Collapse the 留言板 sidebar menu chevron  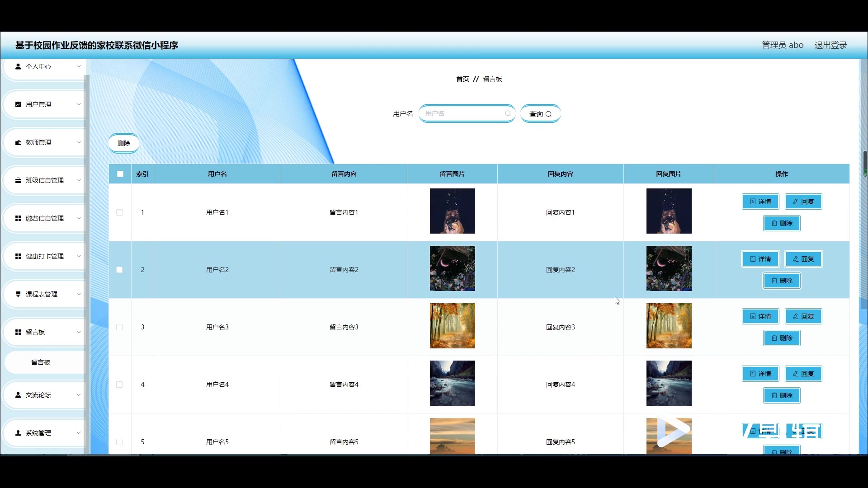(x=79, y=332)
